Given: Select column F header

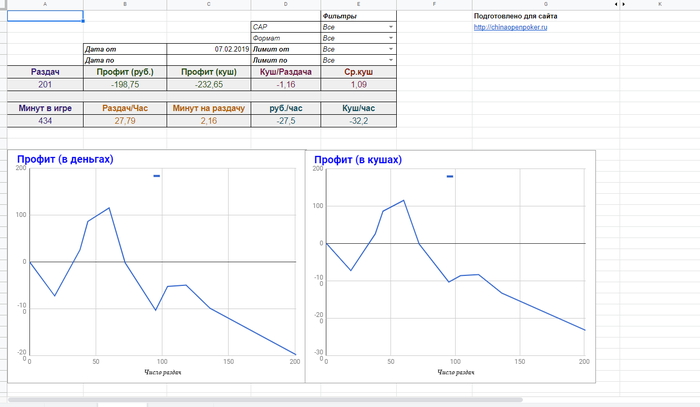Looking at the screenshot, I should coord(434,4).
